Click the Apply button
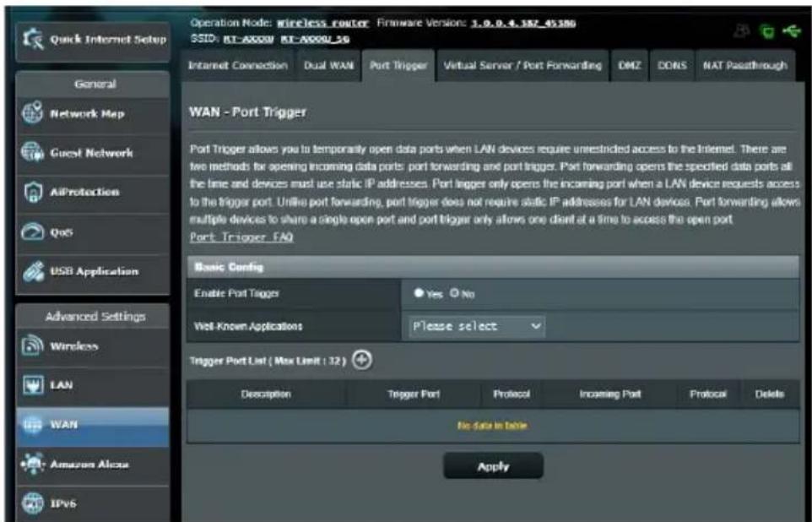 pos(493,466)
